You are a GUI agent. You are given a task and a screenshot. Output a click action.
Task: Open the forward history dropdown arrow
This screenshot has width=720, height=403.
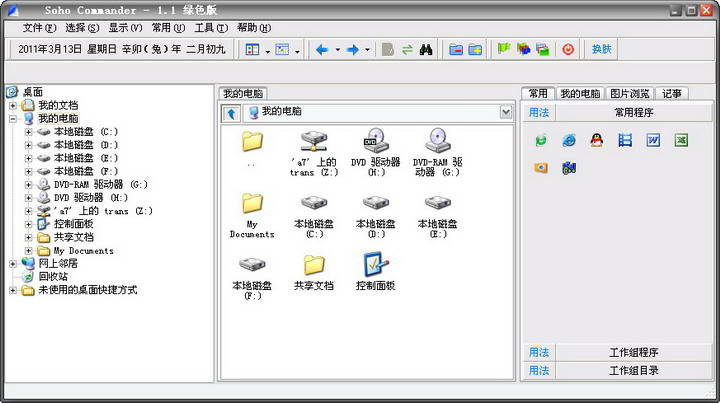coord(367,50)
